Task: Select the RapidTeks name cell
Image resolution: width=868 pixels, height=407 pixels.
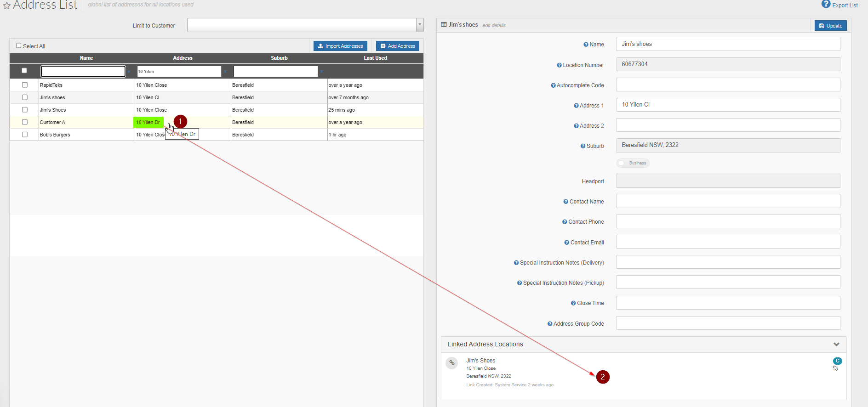Action: 86,85
